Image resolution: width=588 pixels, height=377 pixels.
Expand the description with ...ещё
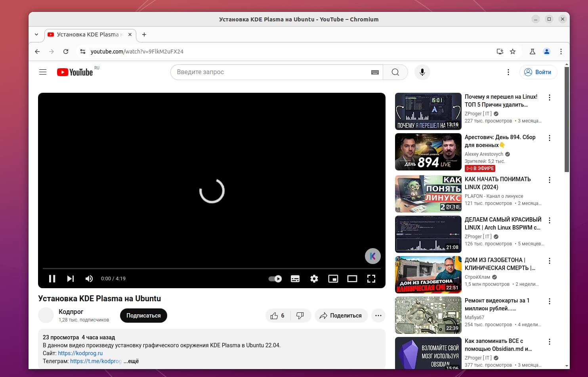pos(131,361)
